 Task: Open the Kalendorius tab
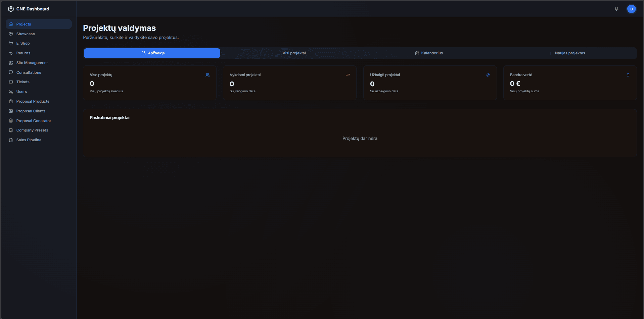429,53
